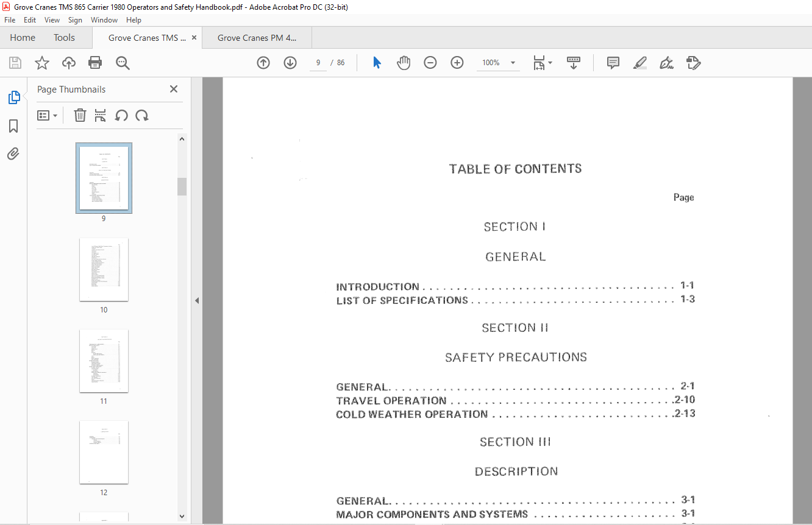Rotate page clockwise
This screenshot has height=525, width=812.
pyautogui.click(x=142, y=115)
